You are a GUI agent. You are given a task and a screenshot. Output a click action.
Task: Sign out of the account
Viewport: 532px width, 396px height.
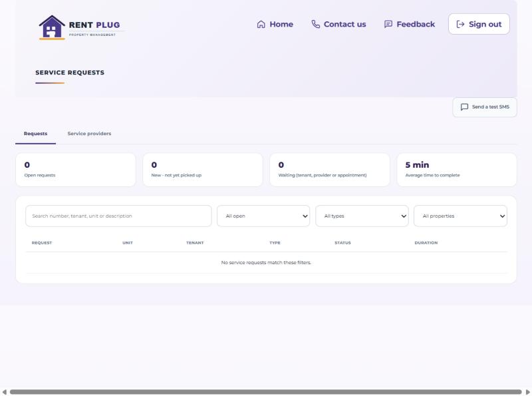(x=479, y=24)
